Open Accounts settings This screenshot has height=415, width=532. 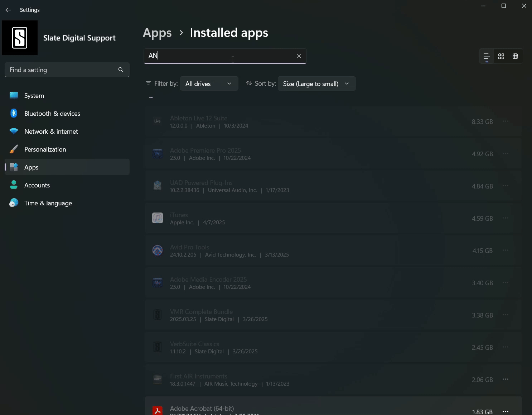pyautogui.click(x=67, y=185)
